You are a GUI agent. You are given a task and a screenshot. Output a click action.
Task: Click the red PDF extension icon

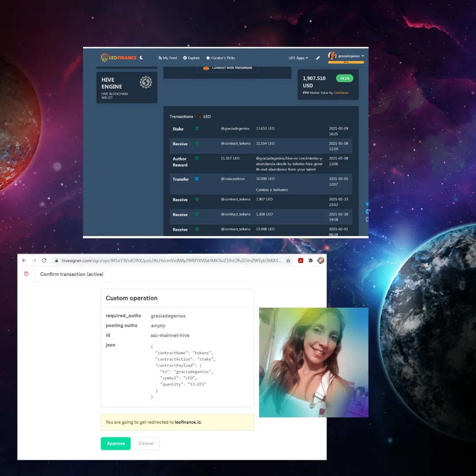[x=301, y=260]
